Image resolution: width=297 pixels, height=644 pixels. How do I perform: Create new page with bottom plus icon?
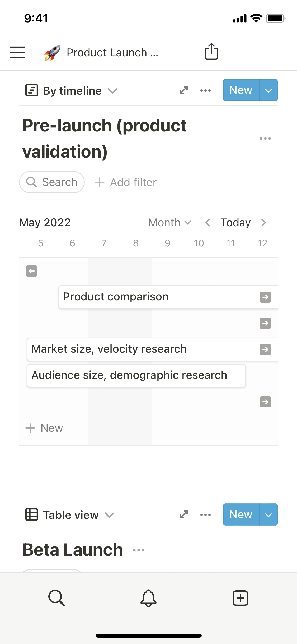tap(240, 598)
